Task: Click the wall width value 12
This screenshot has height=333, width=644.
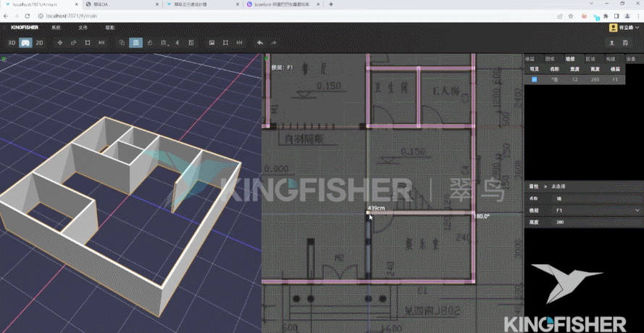Action: pos(574,79)
